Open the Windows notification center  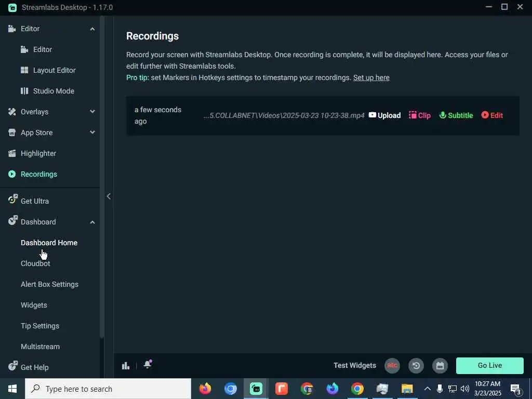coord(515,389)
